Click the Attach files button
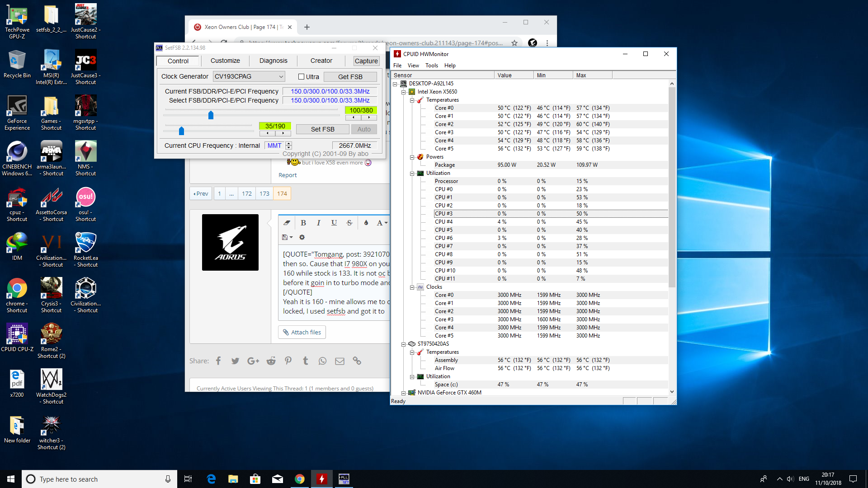Screen dimensions: 868x488 click(x=302, y=332)
